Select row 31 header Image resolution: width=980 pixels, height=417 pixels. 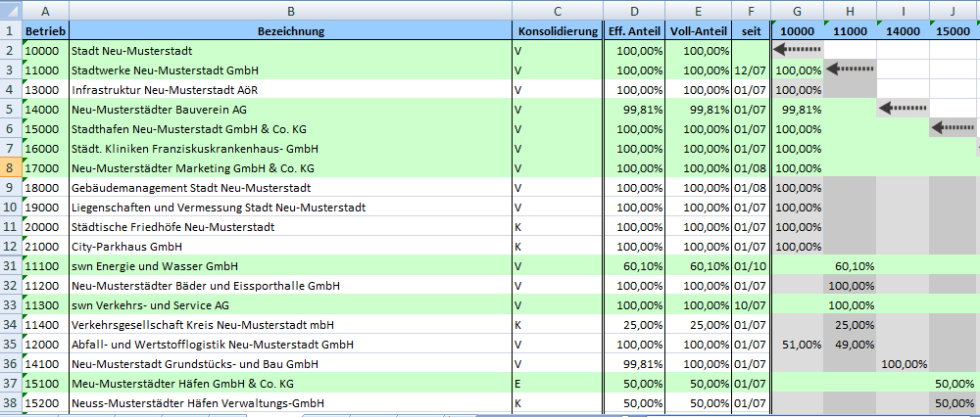(x=11, y=266)
